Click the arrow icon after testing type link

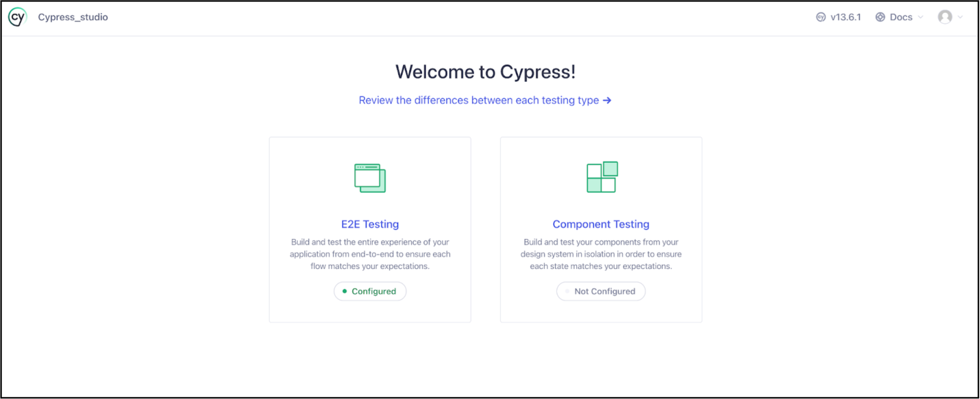coord(607,100)
